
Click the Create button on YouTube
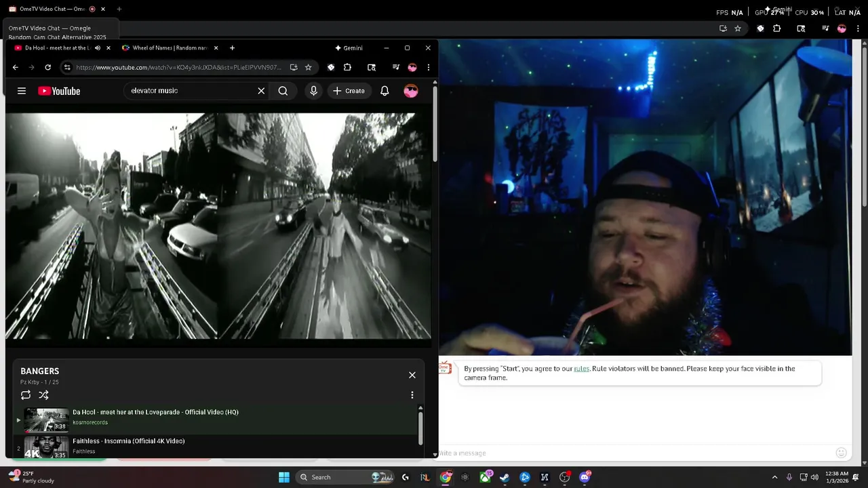point(349,91)
